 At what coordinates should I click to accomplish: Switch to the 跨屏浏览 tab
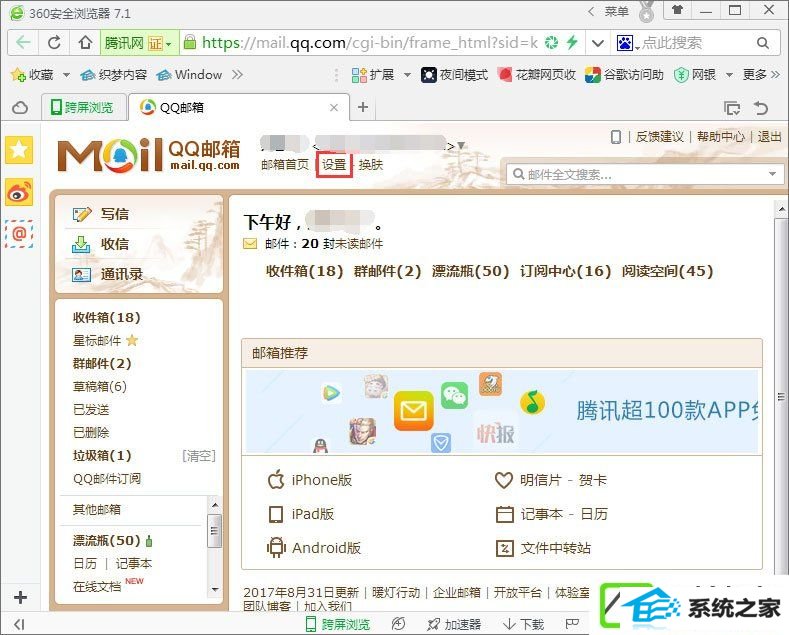[x=83, y=107]
